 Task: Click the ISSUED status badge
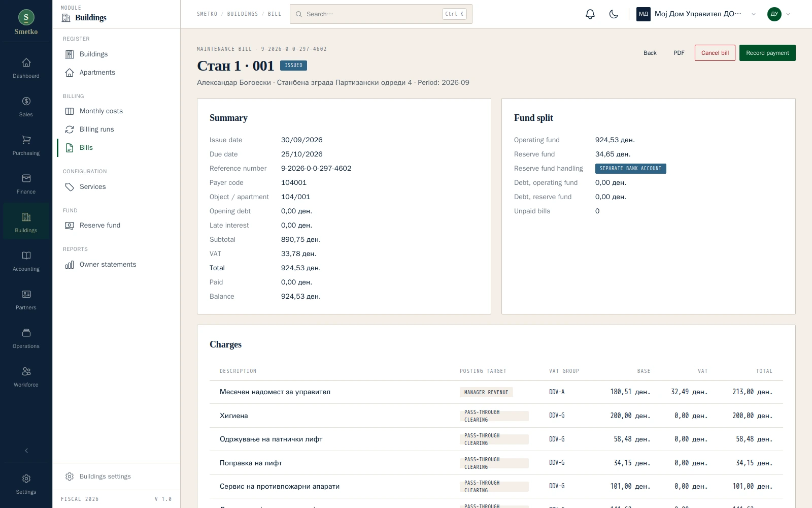click(x=293, y=66)
